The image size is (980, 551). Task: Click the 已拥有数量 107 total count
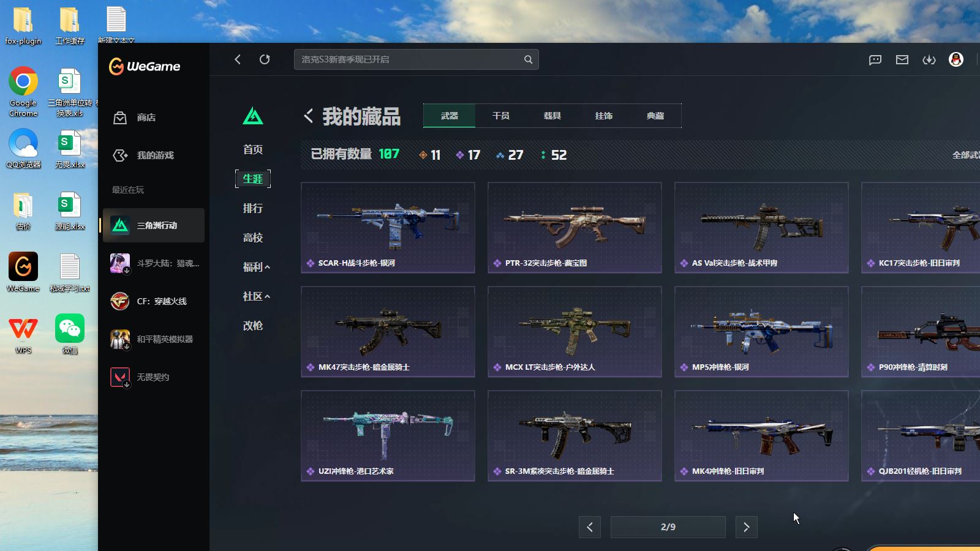[355, 154]
